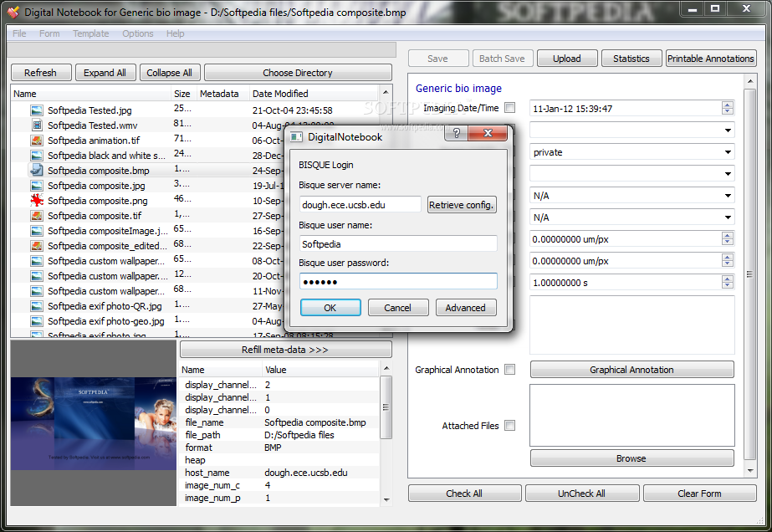
Task: Click Advanced in login dialog
Action: click(466, 307)
